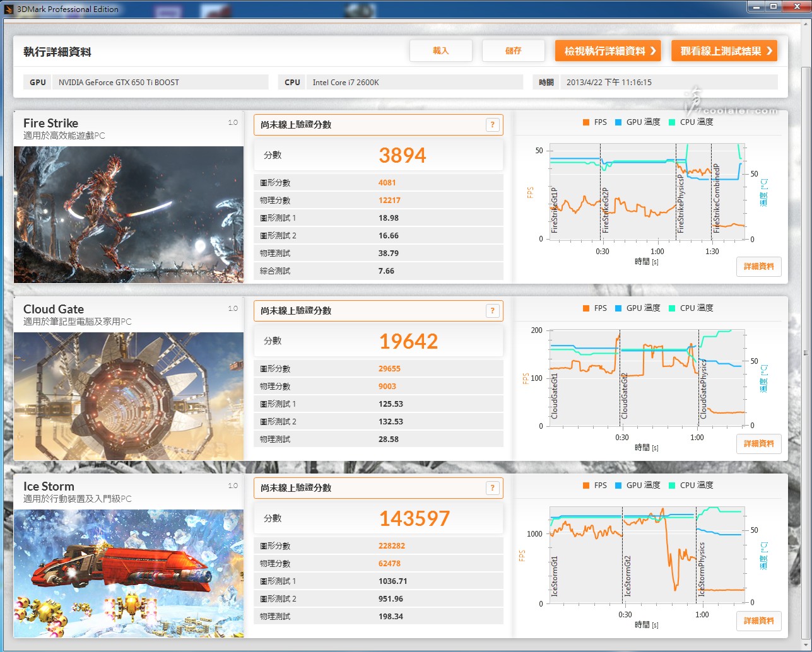
Task: Click Fire Strike 綜合測試 value 7.66
Action: (386, 271)
